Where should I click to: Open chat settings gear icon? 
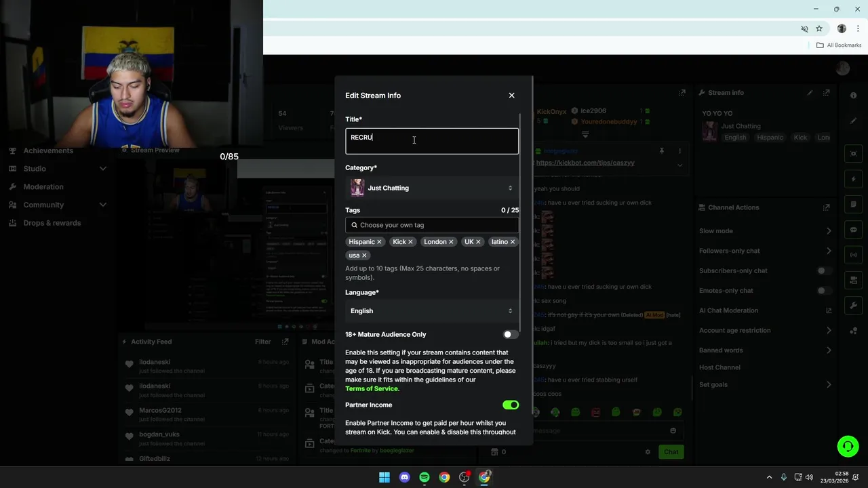[x=648, y=452]
